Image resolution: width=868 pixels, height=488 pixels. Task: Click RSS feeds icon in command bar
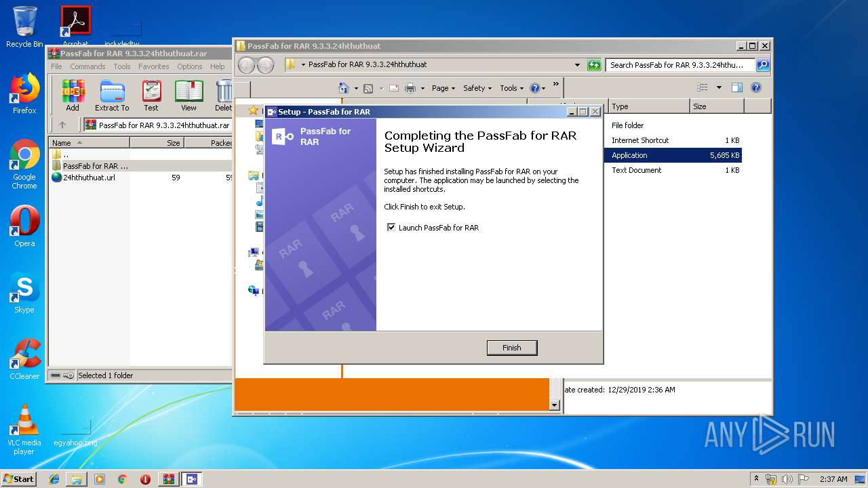(x=368, y=88)
